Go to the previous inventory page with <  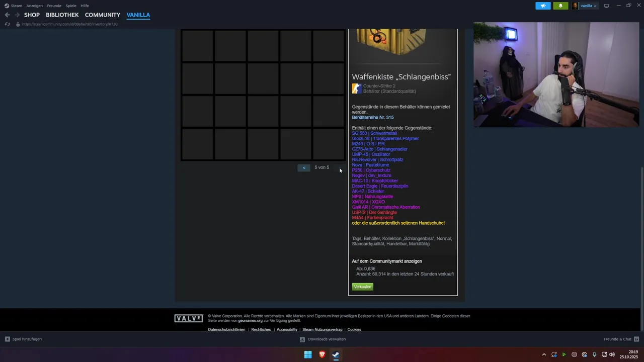[x=304, y=168]
